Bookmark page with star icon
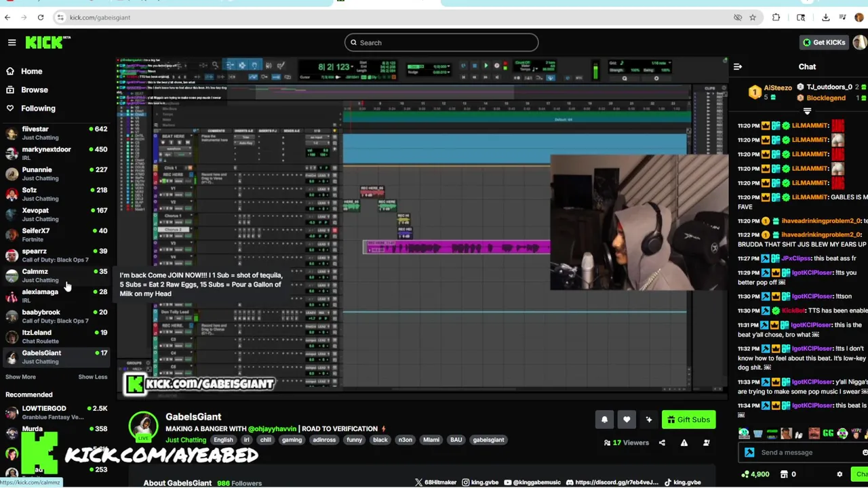 click(753, 18)
